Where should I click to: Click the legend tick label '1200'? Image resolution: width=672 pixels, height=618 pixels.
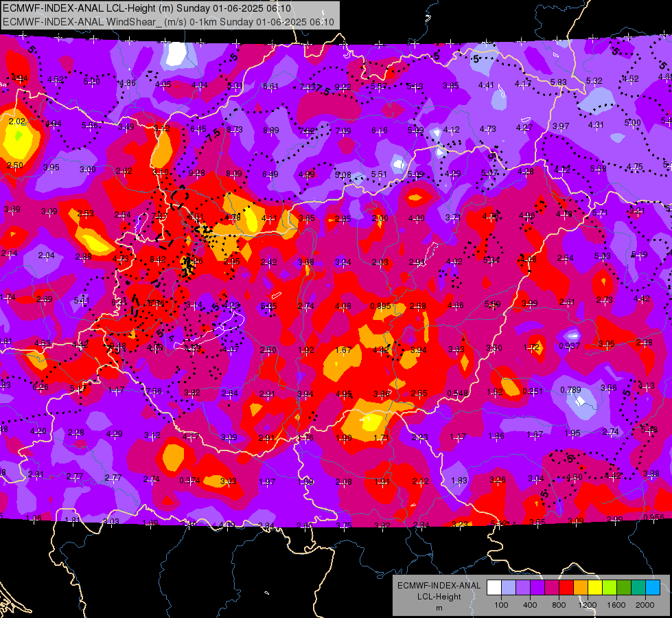[x=588, y=605]
